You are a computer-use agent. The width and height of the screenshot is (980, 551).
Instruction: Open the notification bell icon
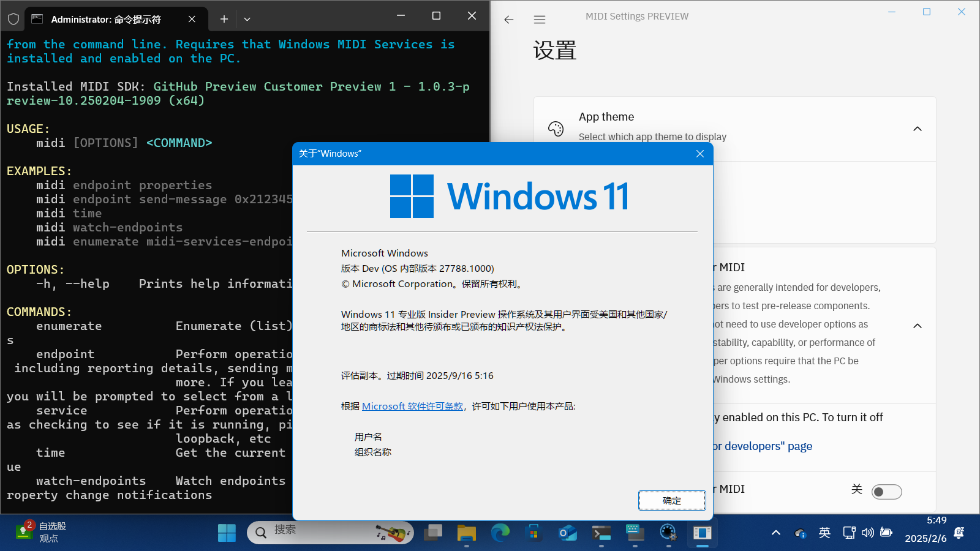[959, 533]
